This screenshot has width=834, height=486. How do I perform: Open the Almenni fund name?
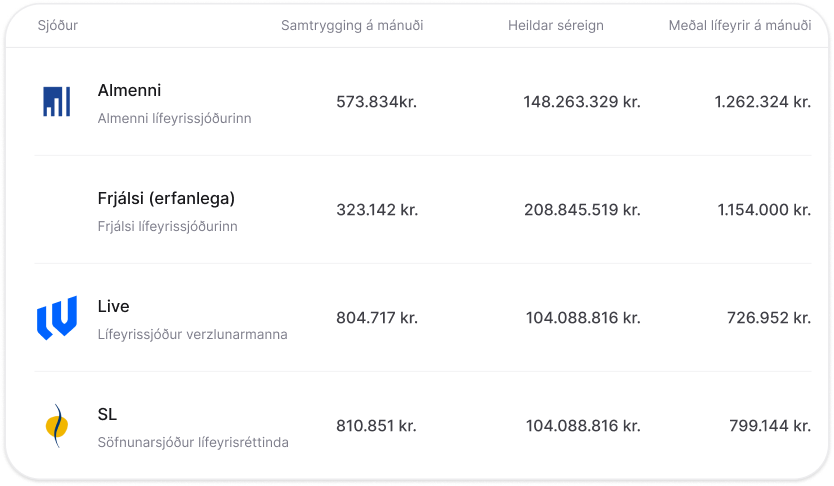pos(129,90)
